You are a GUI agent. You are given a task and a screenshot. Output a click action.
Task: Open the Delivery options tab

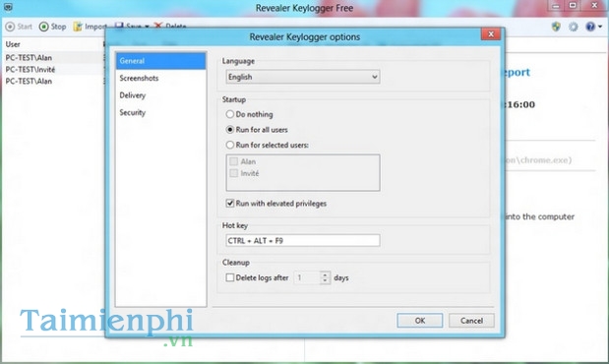160,95
